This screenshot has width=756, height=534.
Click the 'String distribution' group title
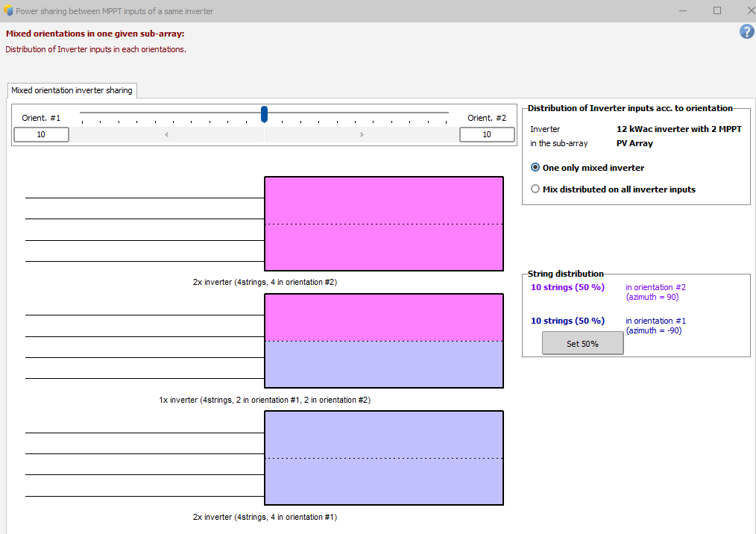pos(566,274)
